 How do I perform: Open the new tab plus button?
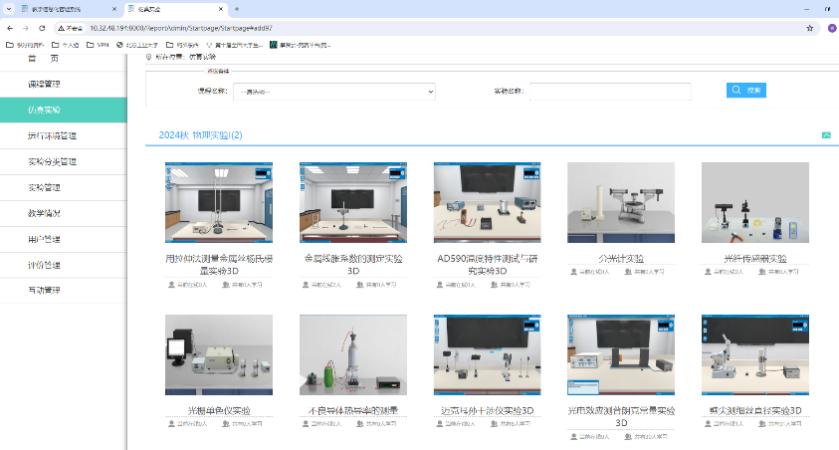coord(236,8)
